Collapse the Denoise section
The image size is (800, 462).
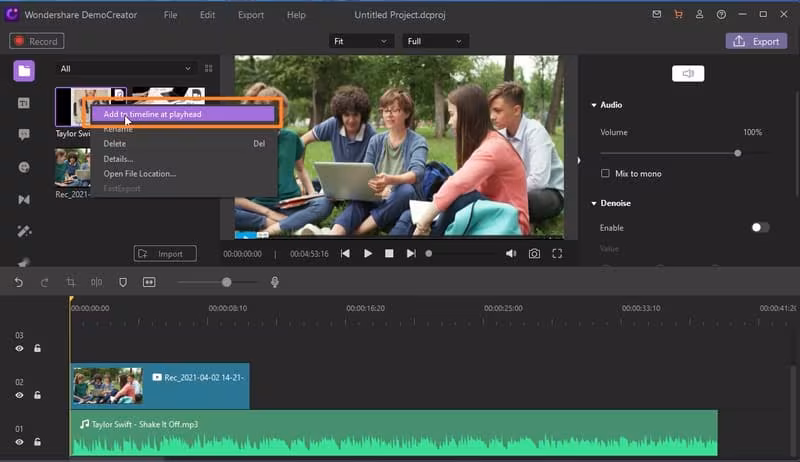click(x=594, y=203)
